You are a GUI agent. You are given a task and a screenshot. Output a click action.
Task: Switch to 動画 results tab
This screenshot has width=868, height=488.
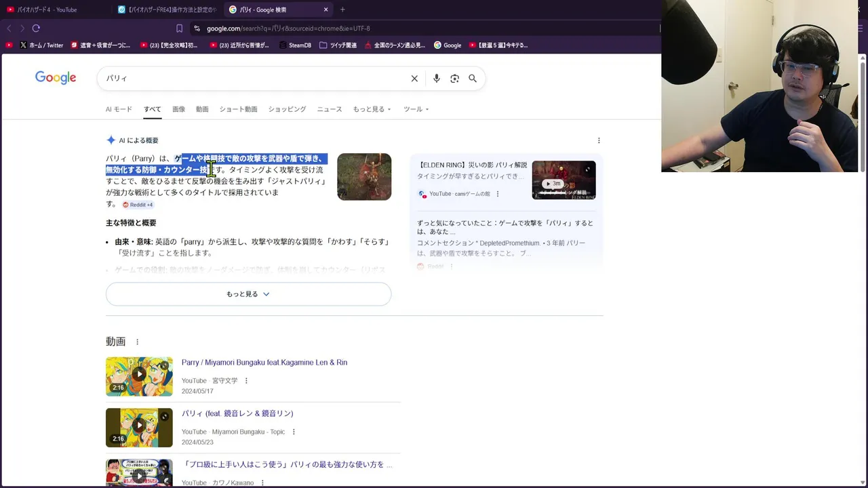202,109
